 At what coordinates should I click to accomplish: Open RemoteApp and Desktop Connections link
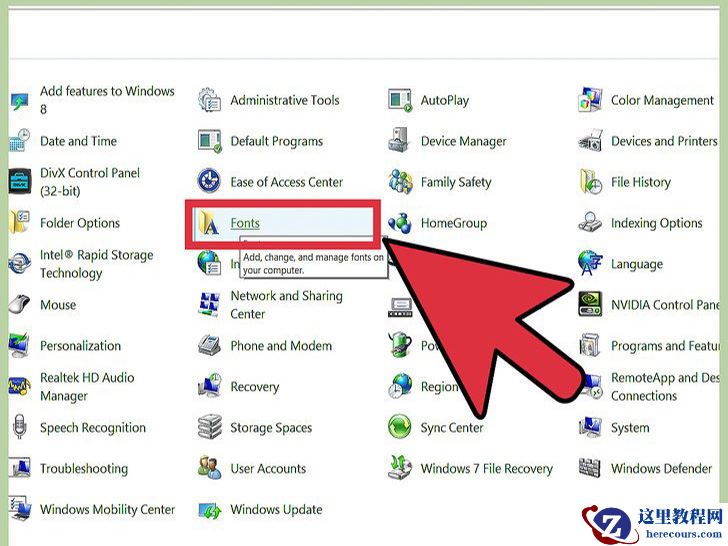(x=665, y=386)
